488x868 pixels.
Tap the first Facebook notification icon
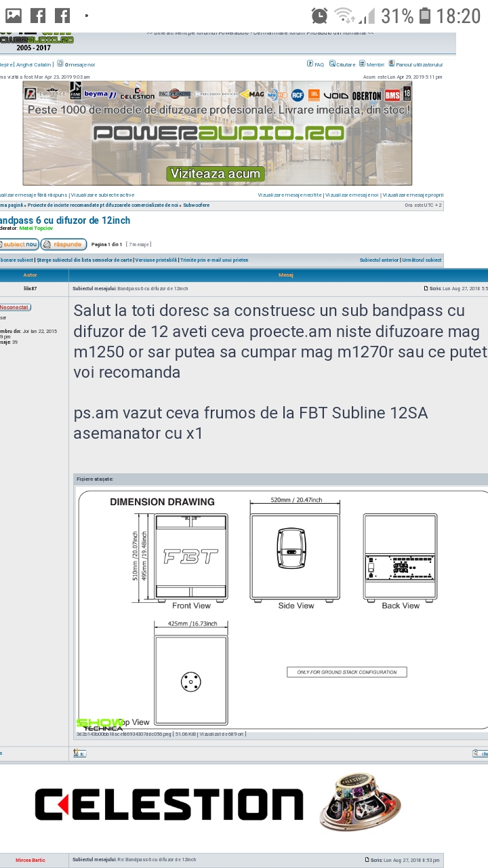tap(38, 15)
